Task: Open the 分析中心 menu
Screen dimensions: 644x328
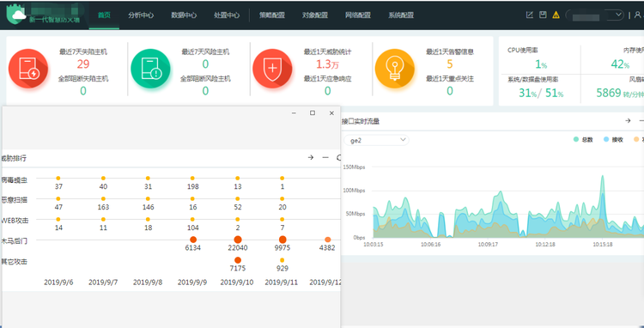Action: click(x=141, y=15)
